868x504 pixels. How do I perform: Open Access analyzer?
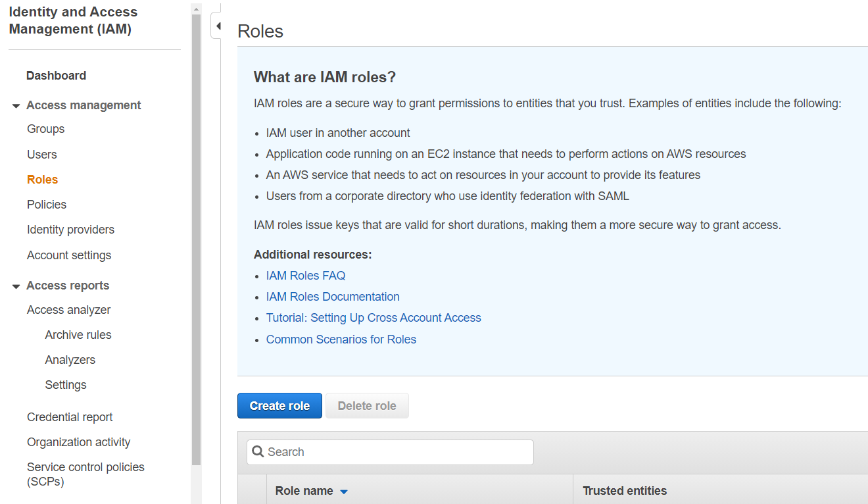pyautogui.click(x=68, y=310)
